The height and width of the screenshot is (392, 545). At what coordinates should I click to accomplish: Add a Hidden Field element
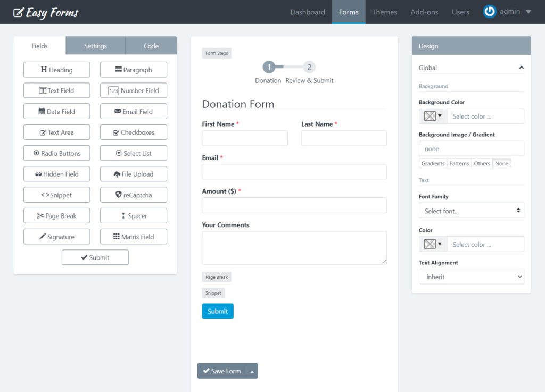coord(57,174)
